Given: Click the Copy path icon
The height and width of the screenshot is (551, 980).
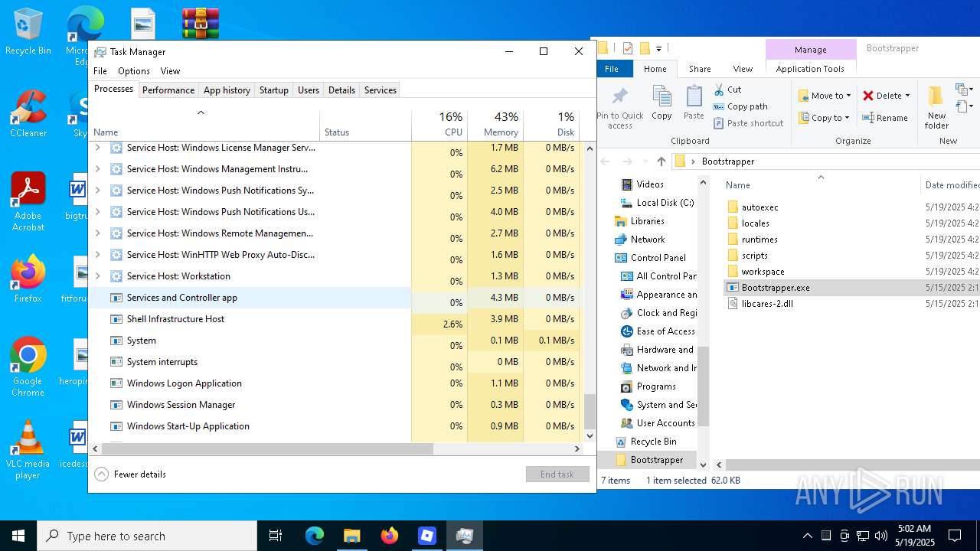Looking at the screenshot, I should tap(719, 106).
